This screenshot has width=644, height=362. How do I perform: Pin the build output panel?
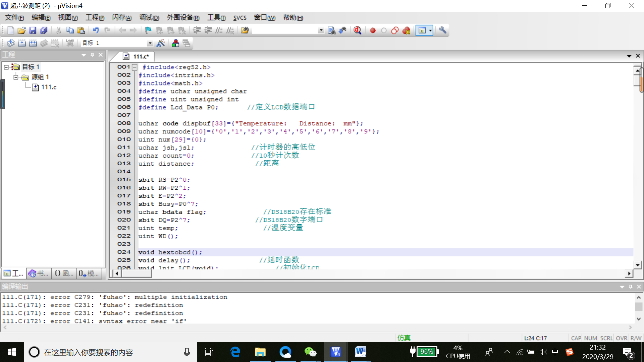coord(631,287)
